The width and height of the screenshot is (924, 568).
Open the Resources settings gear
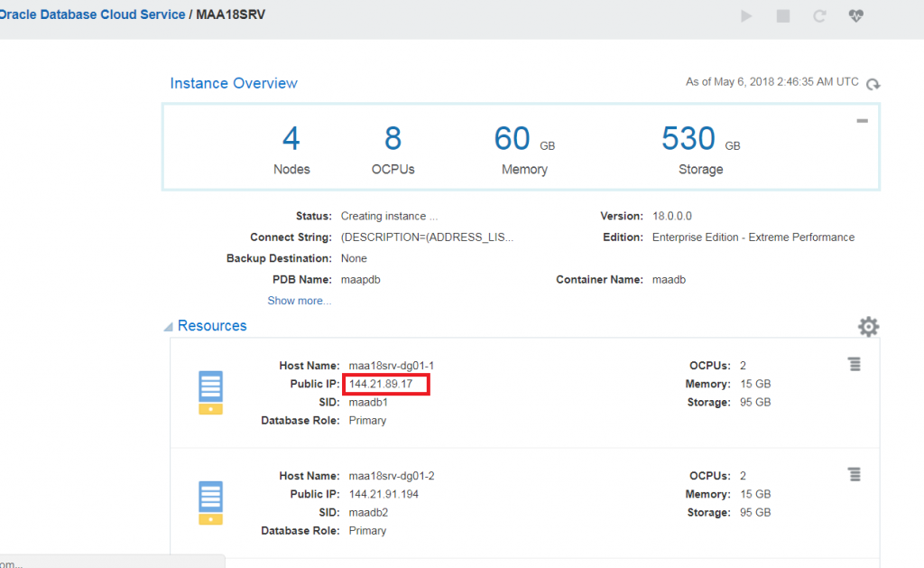869,327
